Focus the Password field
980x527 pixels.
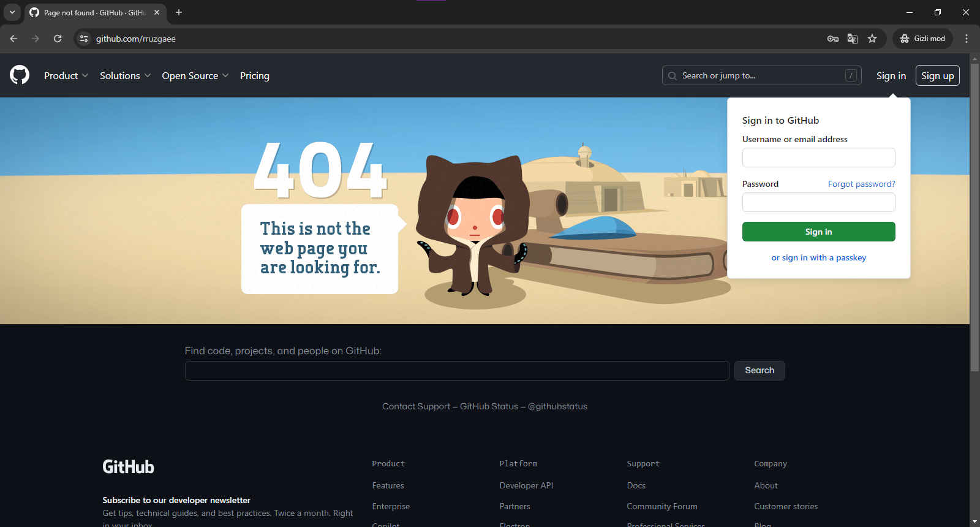819,202
